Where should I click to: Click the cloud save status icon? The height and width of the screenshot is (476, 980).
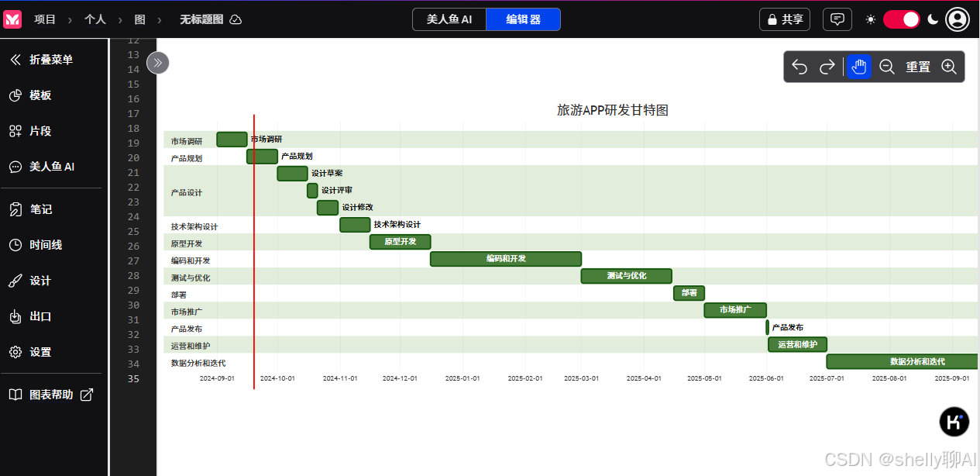point(236,19)
